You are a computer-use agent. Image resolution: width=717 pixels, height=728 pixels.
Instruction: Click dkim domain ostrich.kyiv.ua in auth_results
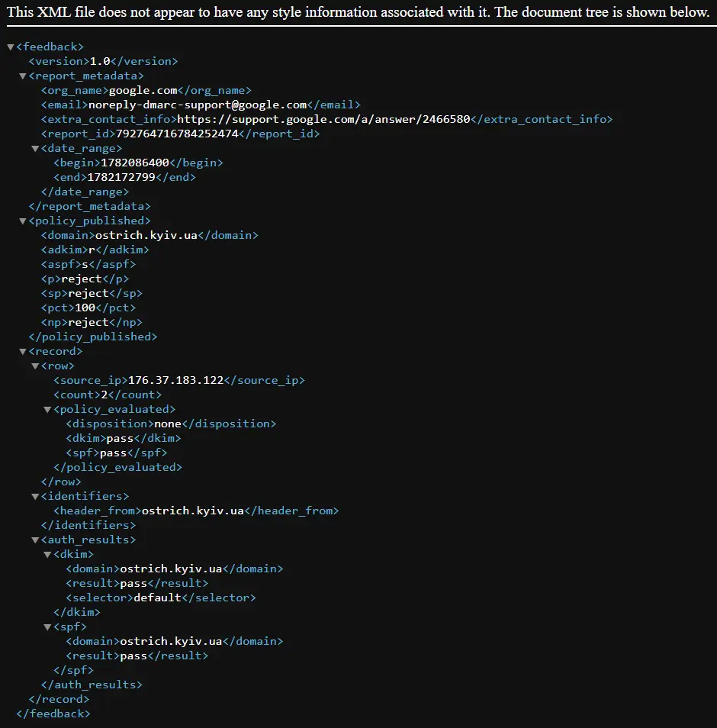(x=172, y=569)
